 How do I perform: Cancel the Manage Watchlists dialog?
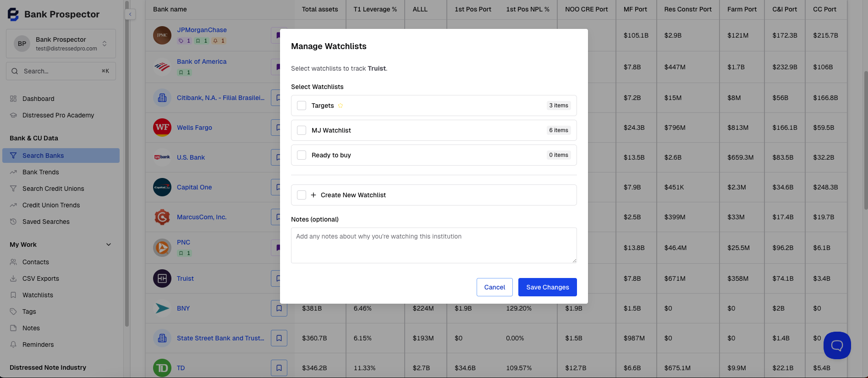pyautogui.click(x=494, y=287)
